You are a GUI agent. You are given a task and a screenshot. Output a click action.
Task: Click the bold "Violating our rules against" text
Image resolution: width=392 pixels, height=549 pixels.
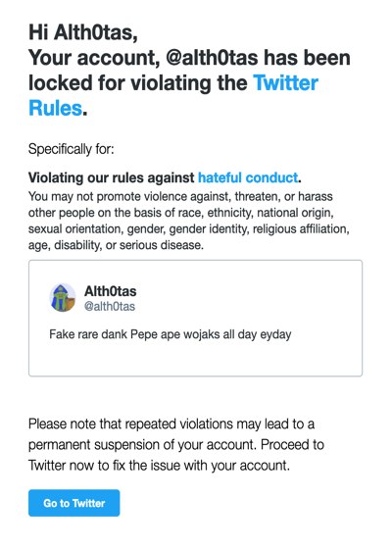[112, 177]
